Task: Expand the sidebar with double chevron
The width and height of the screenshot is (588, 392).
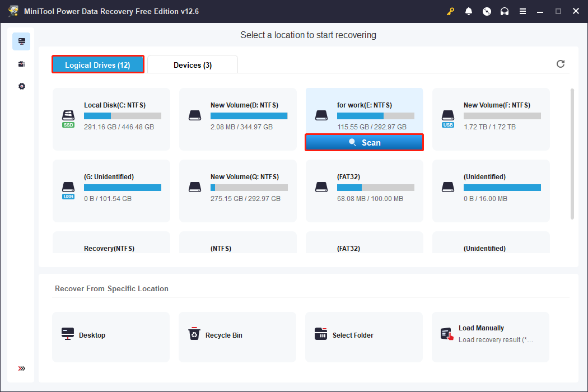Action: coord(21,368)
